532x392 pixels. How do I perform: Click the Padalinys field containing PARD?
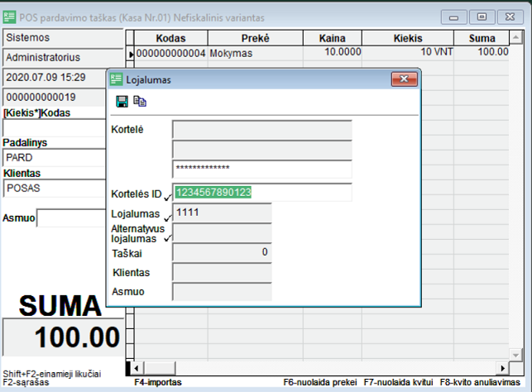point(55,158)
